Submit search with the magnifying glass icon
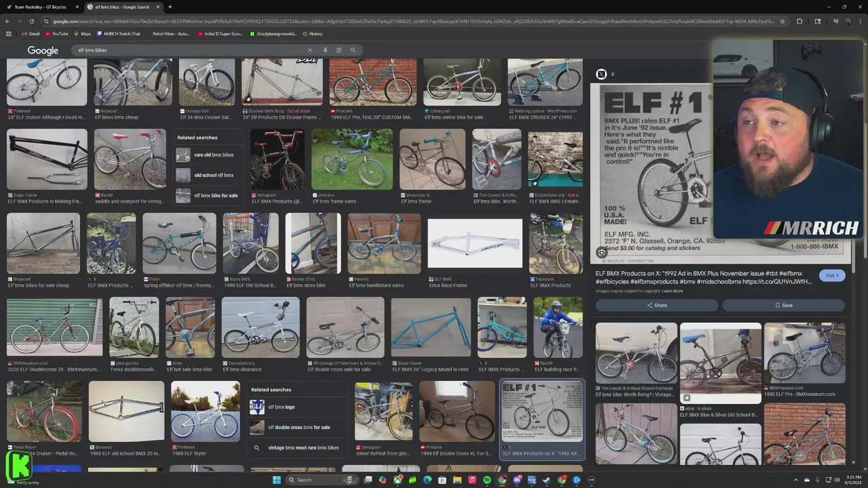 click(353, 50)
